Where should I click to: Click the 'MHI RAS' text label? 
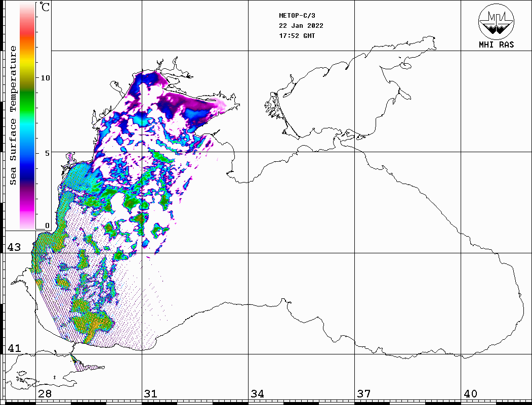point(497,44)
